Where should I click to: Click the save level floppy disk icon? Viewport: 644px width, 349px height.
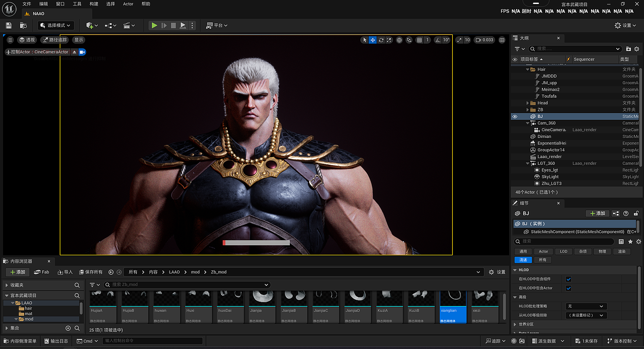point(9,25)
